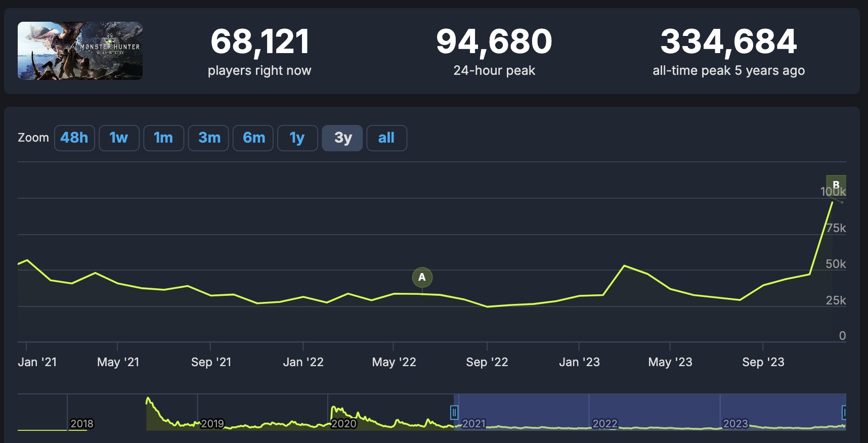Click 2019 region in the navigator timeline
Screen dimensions: 868x443
click(x=212, y=423)
